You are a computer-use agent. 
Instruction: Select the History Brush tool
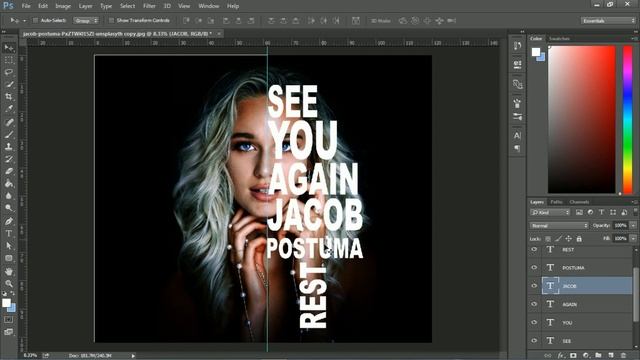9,159
